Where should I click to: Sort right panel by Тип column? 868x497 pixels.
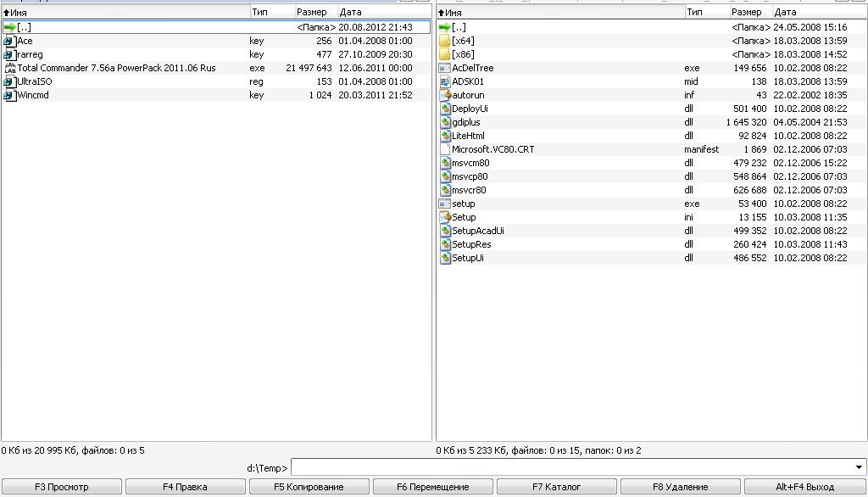pos(707,12)
